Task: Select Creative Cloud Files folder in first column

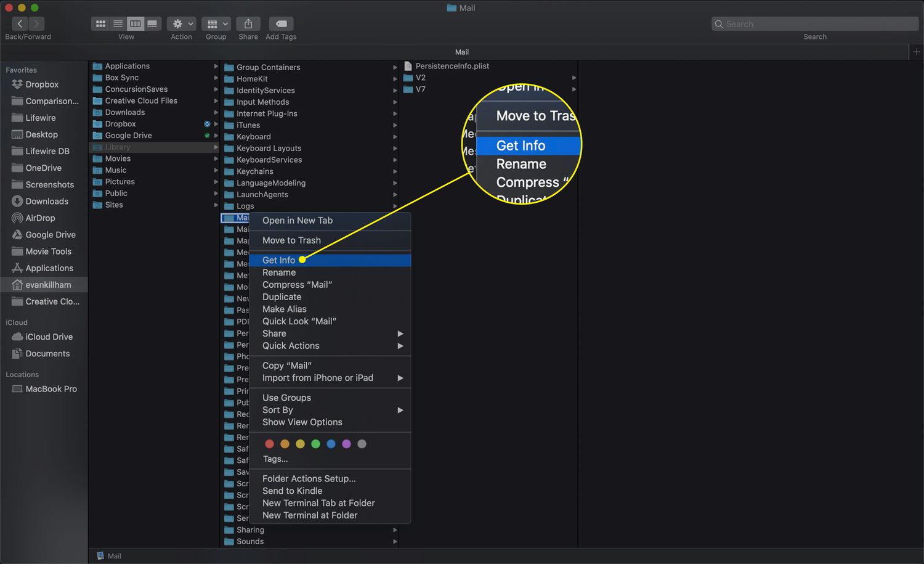Action: (x=141, y=100)
